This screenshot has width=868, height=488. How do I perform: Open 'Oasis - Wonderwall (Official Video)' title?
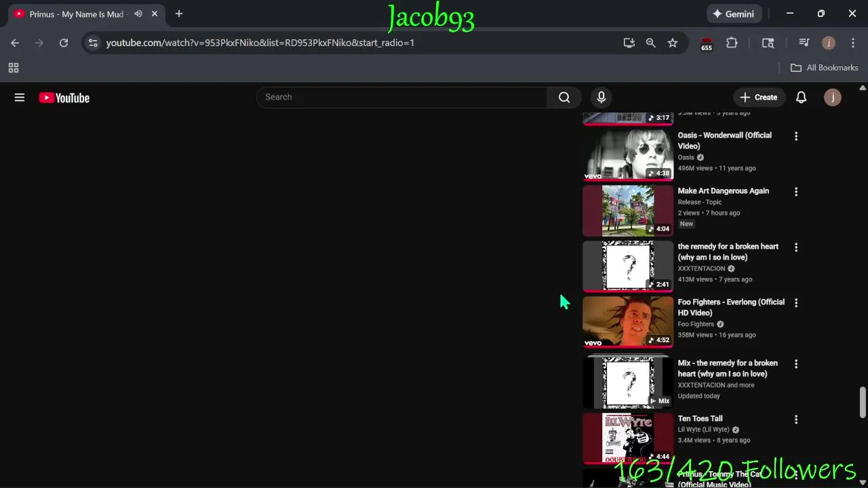pos(724,140)
